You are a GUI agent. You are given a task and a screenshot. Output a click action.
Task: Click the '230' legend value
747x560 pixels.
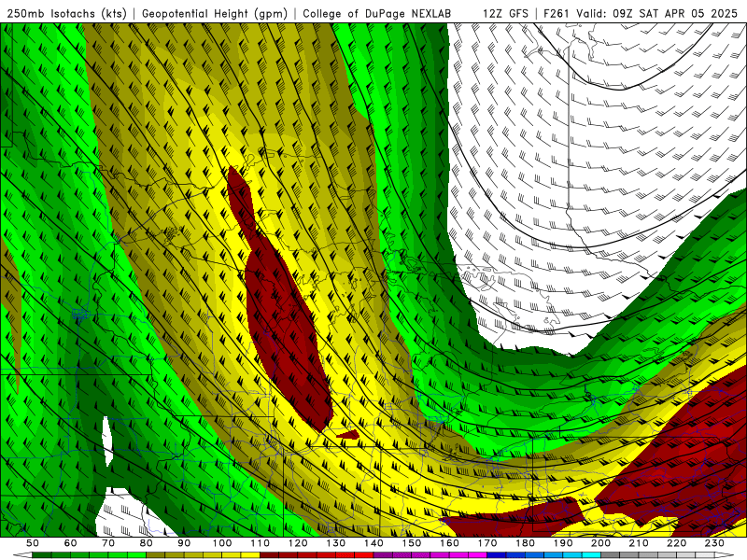click(714, 543)
